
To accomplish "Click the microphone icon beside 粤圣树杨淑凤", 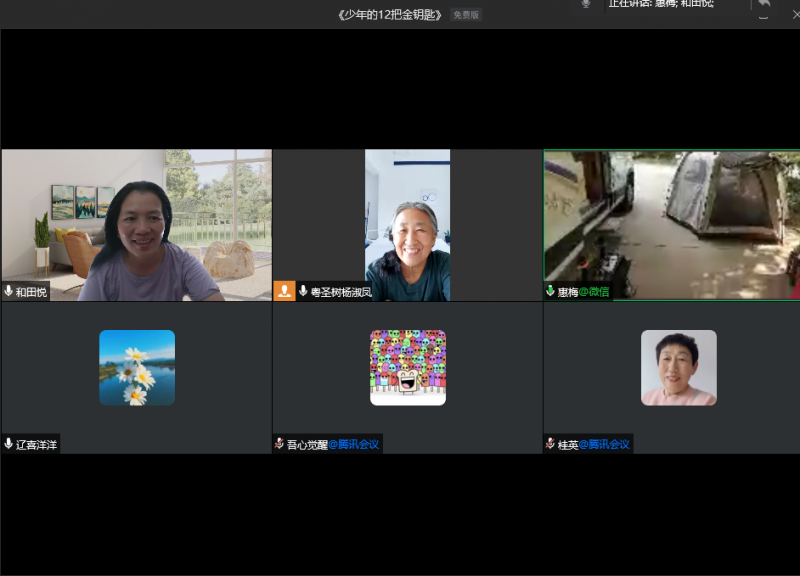I will tap(303, 292).
